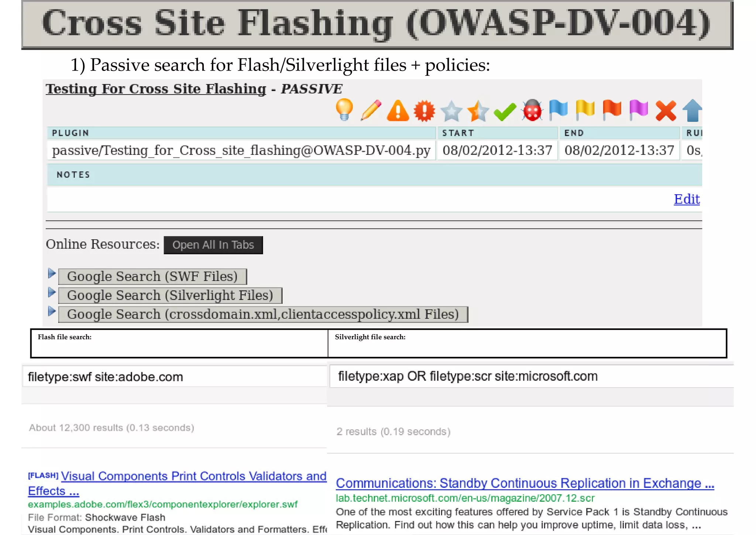Click the About 12,300 results text
The height and width of the screenshot is (535, 756).
(111, 428)
